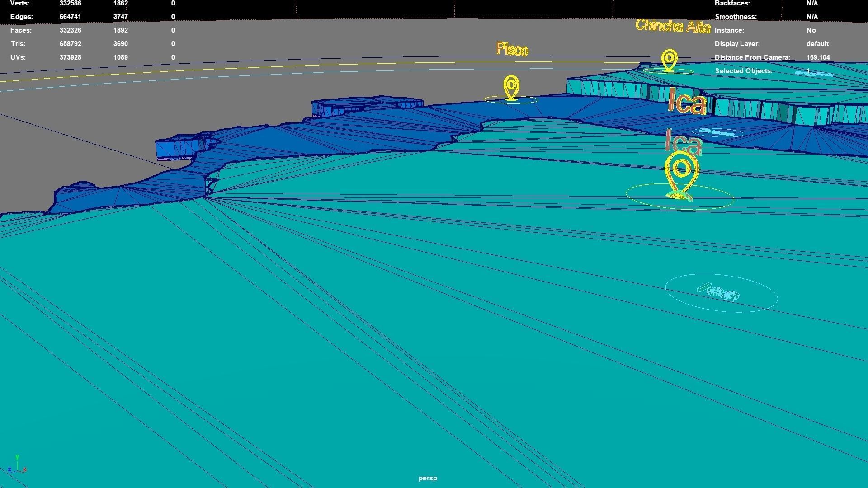Click the Smoothness HUD label
This screenshot has height=488, width=868.
pos(735,17)
